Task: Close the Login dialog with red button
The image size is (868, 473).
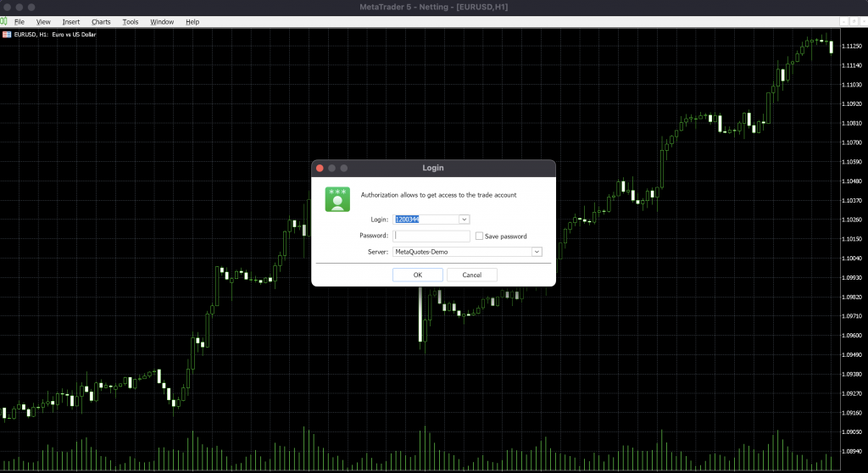Action: [320, 168]
